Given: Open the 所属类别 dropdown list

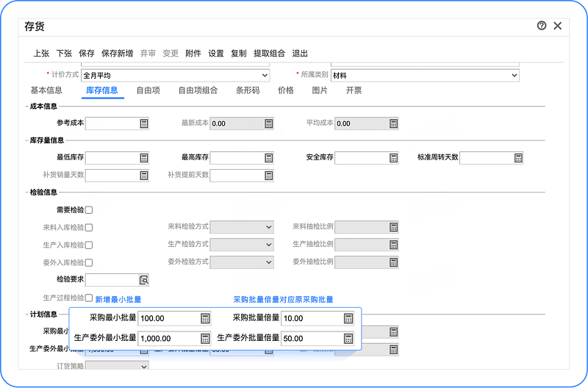Looking at the screenshot, I should (514, 75).
